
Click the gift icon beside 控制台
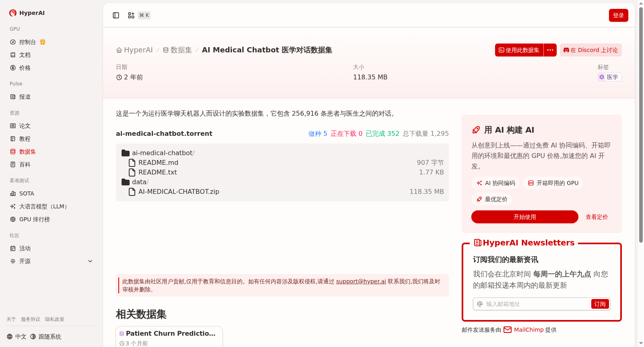[x=43, y=42]
